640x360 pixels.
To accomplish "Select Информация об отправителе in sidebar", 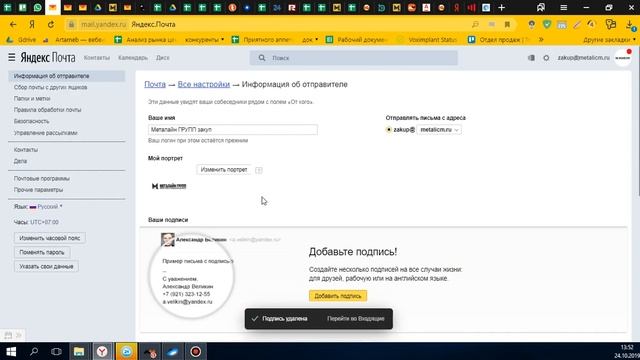I will [x=67, y=76].
